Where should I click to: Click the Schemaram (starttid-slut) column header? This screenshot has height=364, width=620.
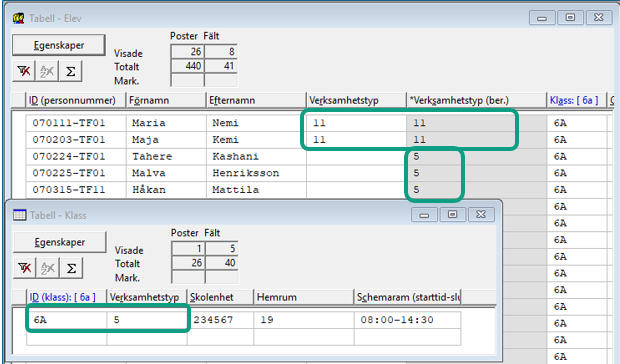coord(407,297)
